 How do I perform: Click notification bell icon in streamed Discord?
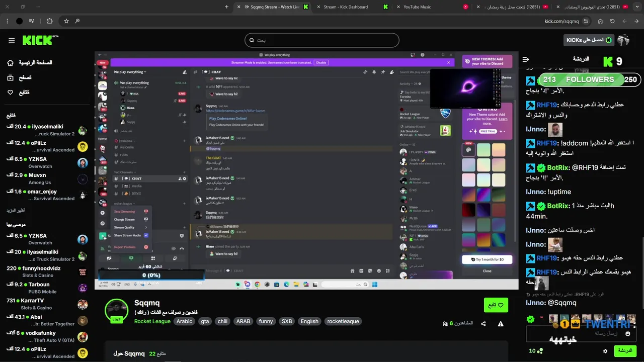pyautogui.click(x=374, y=72)
